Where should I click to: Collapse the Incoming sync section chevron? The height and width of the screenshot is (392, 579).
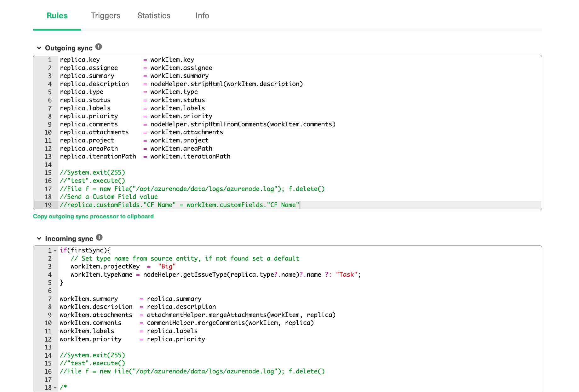tap(39, 239)
